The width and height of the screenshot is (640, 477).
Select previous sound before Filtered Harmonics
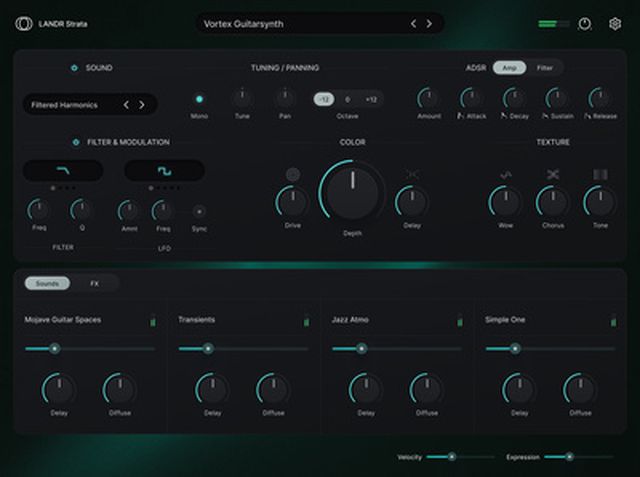pos(126,105)
